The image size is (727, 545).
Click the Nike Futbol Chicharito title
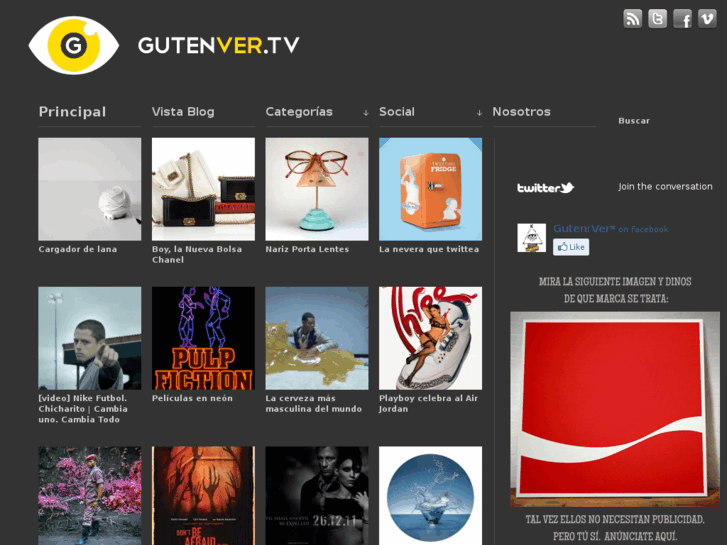coord(83,409)
